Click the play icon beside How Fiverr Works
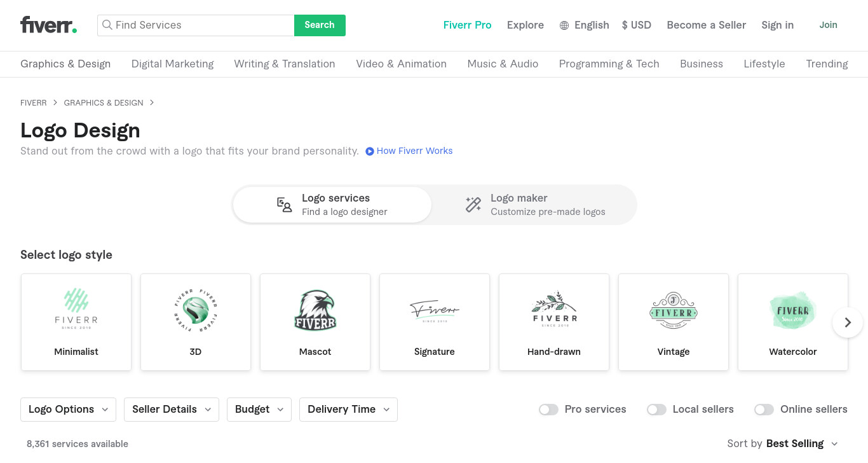The image size is (868, 463). pos(370,151)
